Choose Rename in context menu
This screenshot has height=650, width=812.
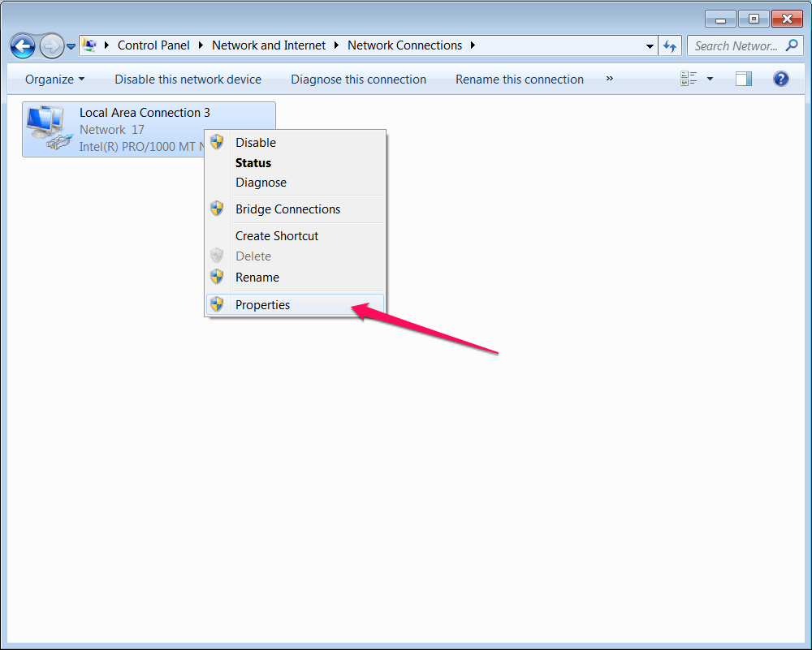(296, 278)
